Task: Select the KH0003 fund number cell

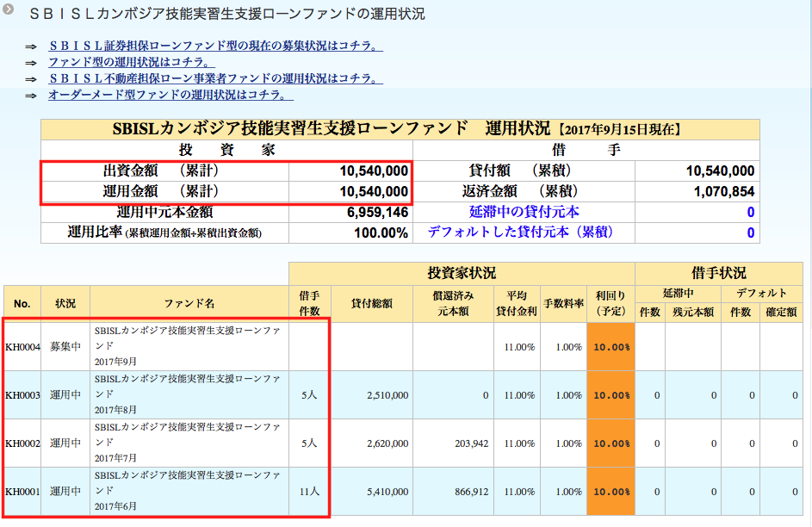Action: pos(22,395)
